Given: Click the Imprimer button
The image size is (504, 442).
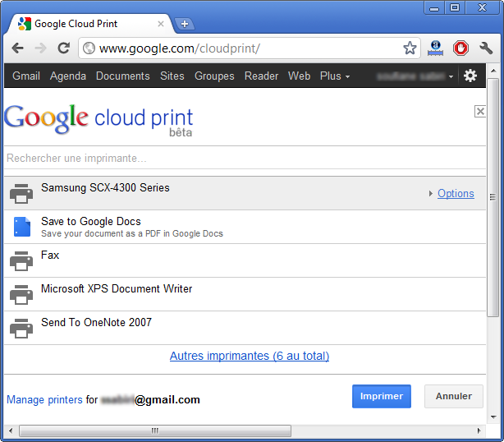Looking at the screenshot, I should click(x=382, y=396).
